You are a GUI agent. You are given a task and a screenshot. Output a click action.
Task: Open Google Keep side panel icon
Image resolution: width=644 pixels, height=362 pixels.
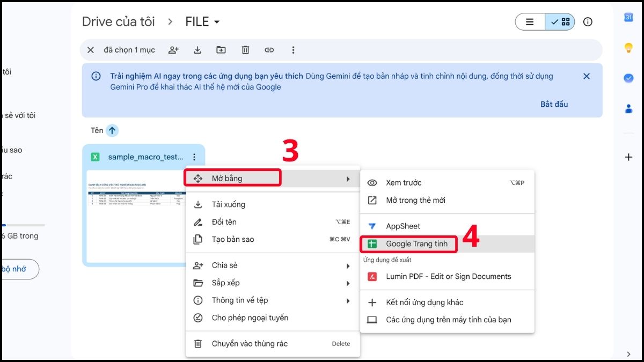628,48
